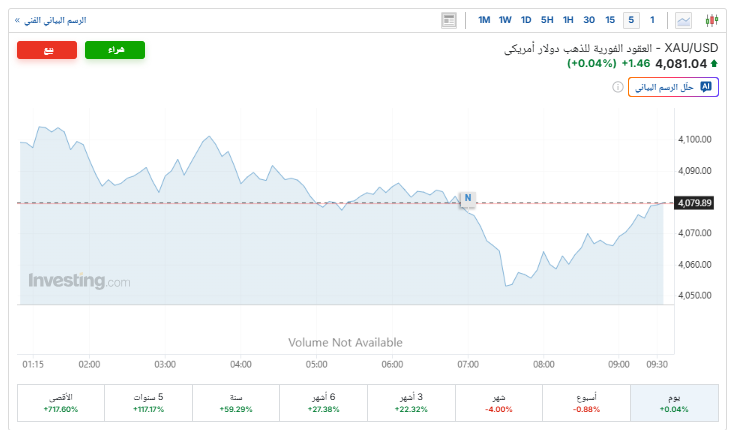This screenshot has width=730, height=430.
Task: Select the one day performance tab
Action: click(x=674, y=403)
